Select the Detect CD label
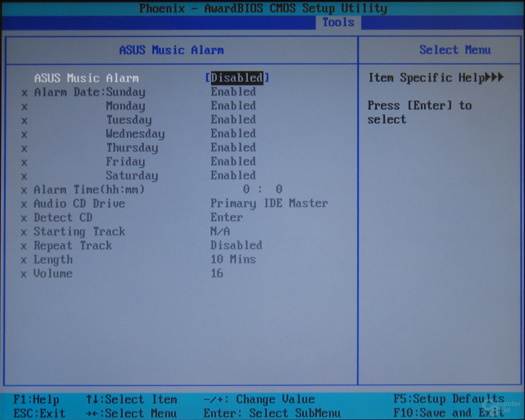Viewport: 525px width, 420px height. pyautogui.click(x=63, y=218)
